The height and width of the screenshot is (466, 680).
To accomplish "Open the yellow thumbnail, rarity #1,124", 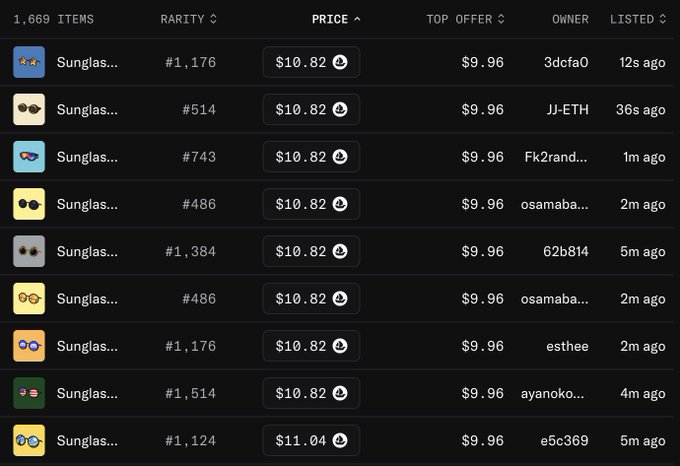I will [x=29, y=440].
